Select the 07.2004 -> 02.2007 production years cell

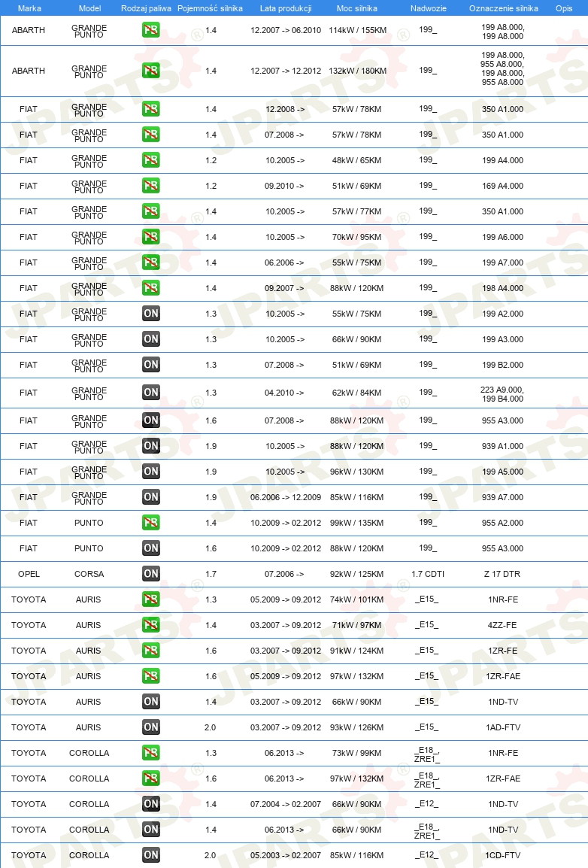pos(286,804)
